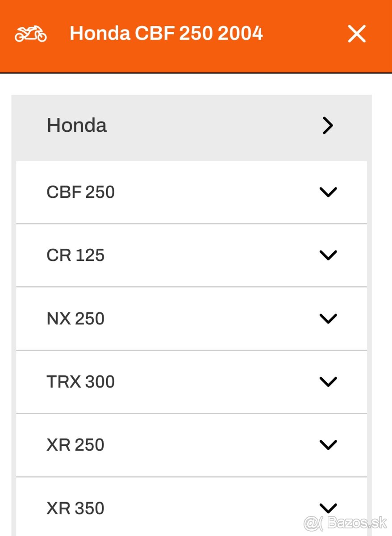
Task: Choose the XR 250 category entry
Action: [x=192, y=444]
